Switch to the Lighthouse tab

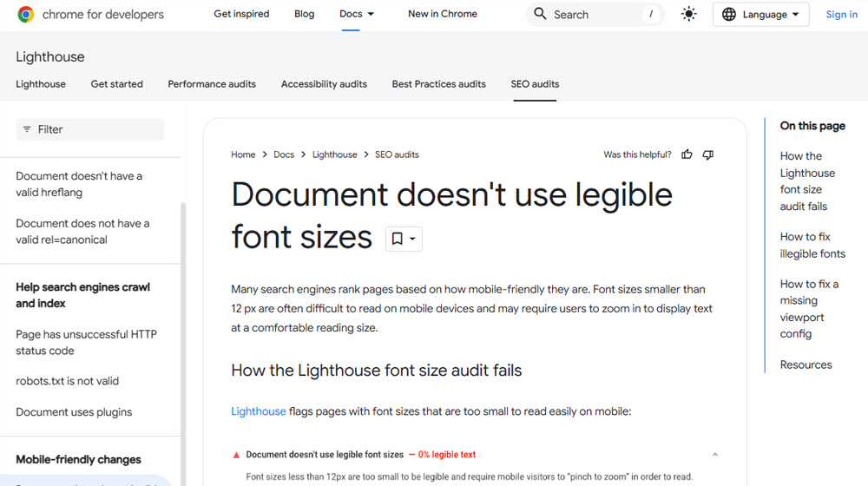41,84
